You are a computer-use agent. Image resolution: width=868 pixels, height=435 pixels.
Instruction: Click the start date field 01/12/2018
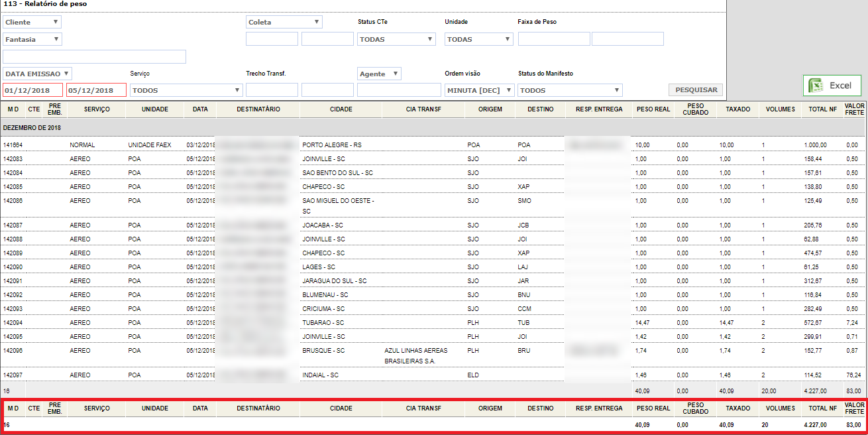(x=33, y=90)
